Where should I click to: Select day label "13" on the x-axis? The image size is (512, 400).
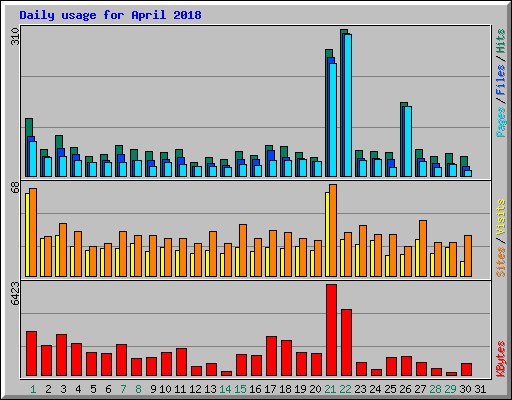(x=210, y=389)
